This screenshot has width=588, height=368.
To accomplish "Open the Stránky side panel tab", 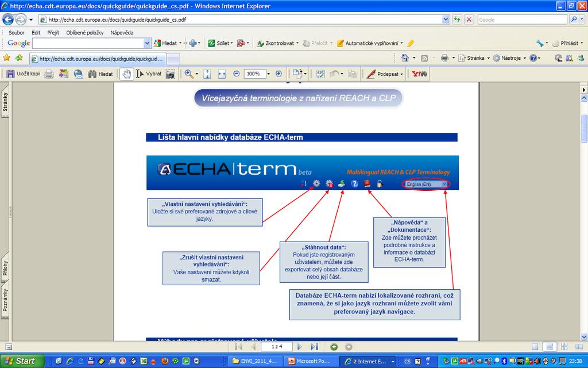I will 5,102.
